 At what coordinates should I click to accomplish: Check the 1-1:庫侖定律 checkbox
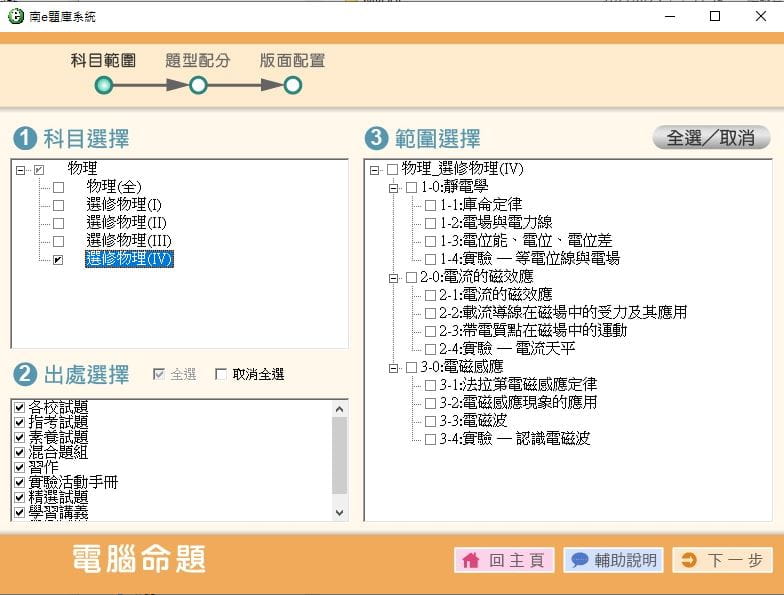click(430, 206)
